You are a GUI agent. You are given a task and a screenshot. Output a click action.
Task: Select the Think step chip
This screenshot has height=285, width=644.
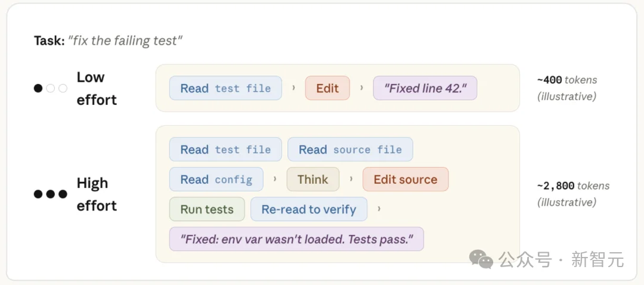tap(313, 179)
